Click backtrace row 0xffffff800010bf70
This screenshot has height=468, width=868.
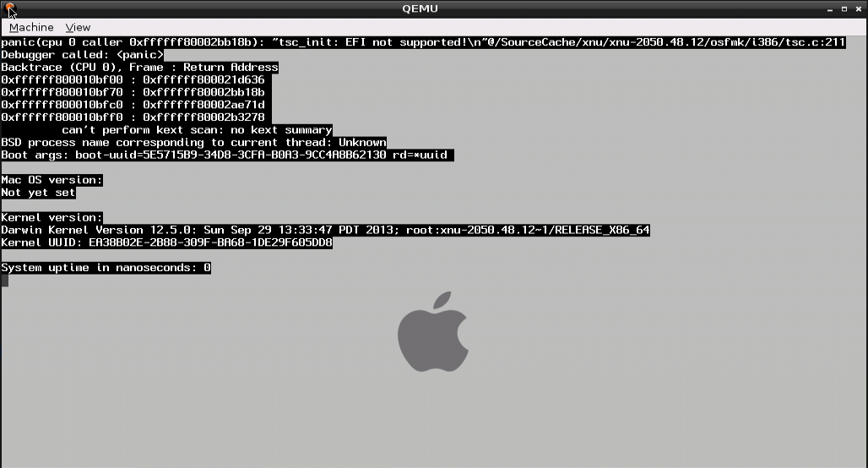(133, 92)
